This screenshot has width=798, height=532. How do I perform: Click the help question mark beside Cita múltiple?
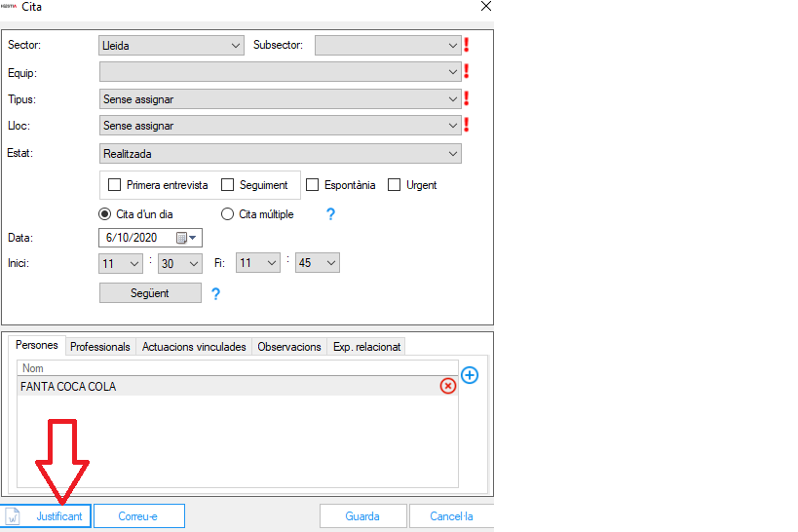tap(330, 214)
